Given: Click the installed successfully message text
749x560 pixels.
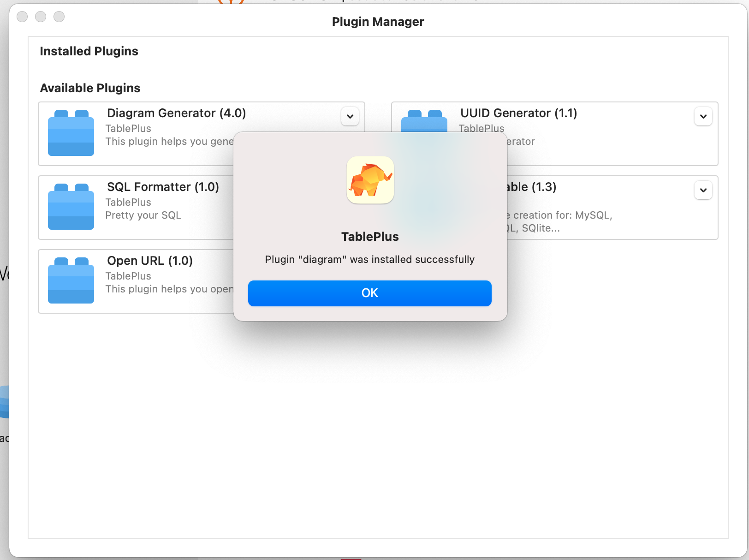Looking at the screenshot, I should pyautogui.click(x=369, y=260).
